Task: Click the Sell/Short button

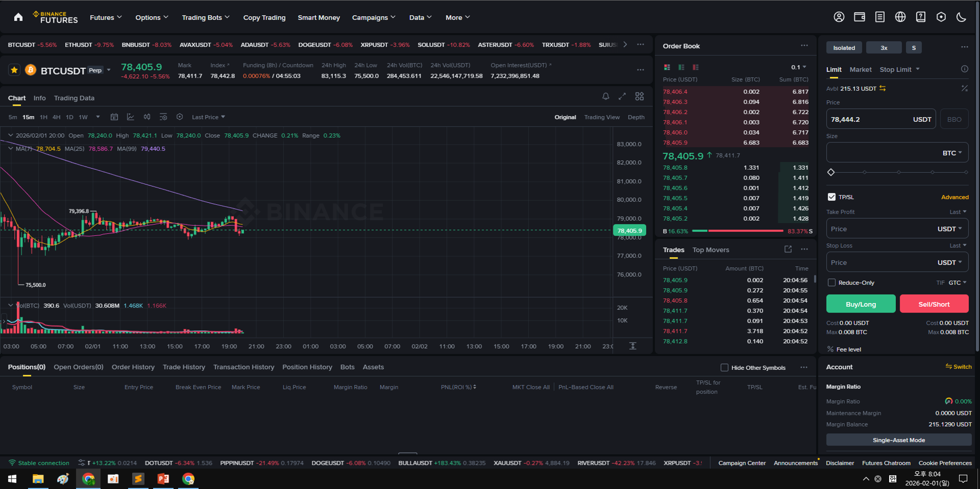Action: (934, 304)
